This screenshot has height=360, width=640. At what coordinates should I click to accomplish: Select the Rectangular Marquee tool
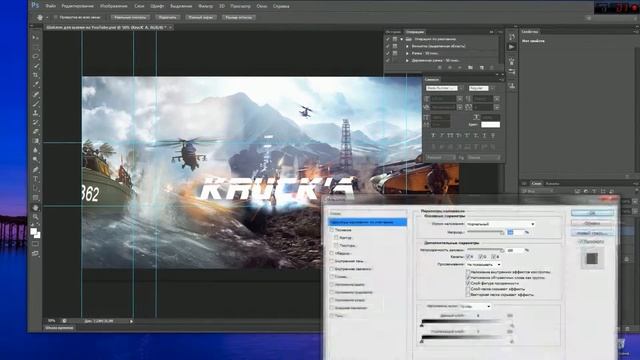(x=36, y=47)
